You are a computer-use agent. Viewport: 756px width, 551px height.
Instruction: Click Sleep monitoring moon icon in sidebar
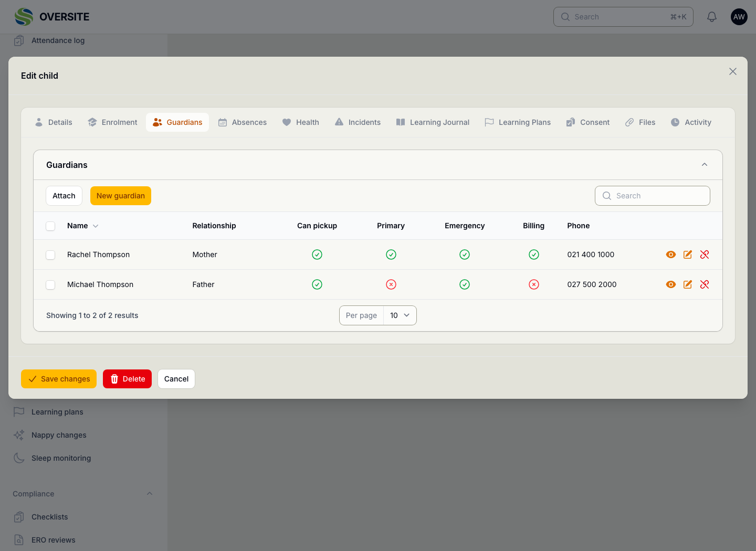19,458
